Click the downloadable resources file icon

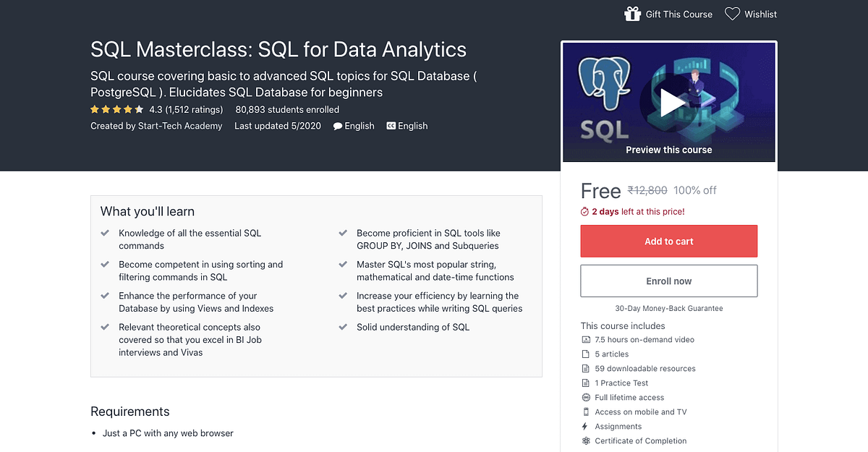[584, 368]
